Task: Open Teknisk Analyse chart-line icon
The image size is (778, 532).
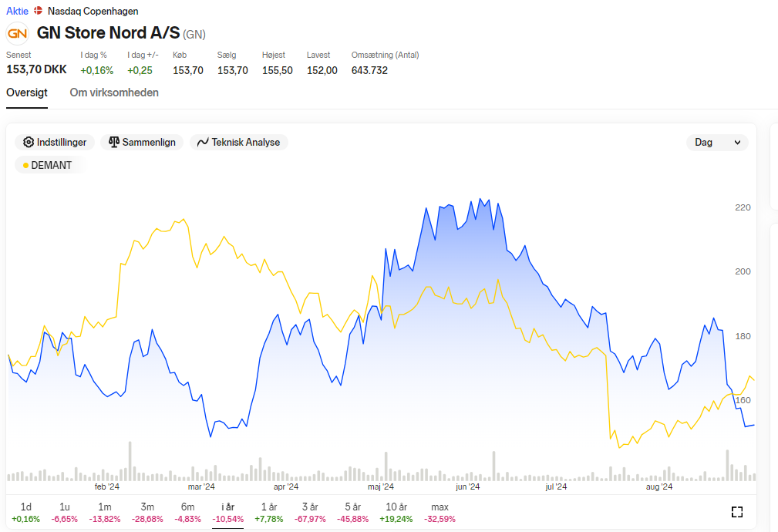Action: tap(203, 143)
